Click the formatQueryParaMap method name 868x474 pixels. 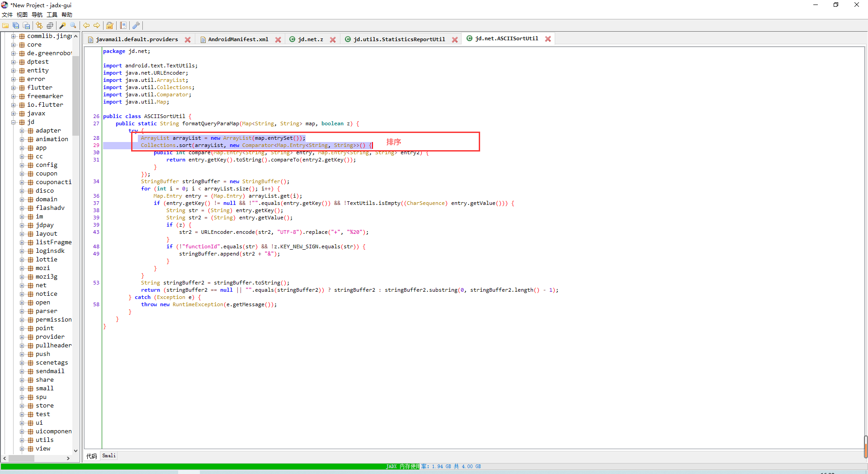[211, 123]
